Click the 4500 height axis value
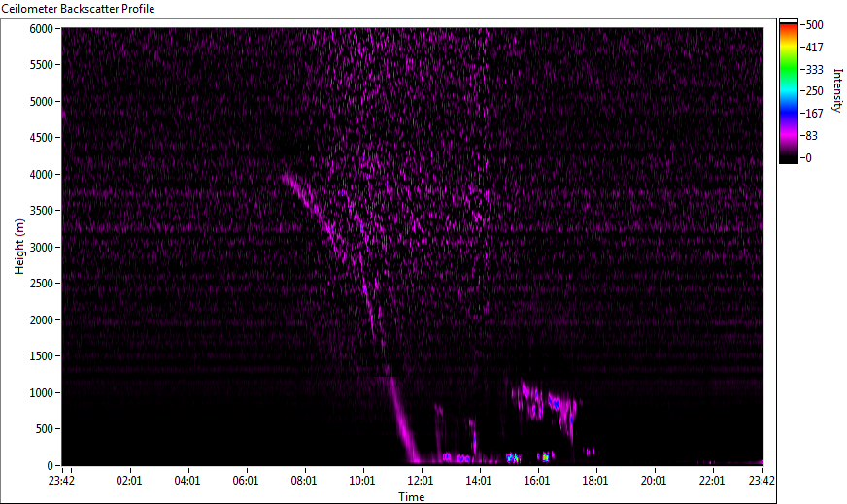The width and height of the screenshot is (847, 504). coord(41,138)
